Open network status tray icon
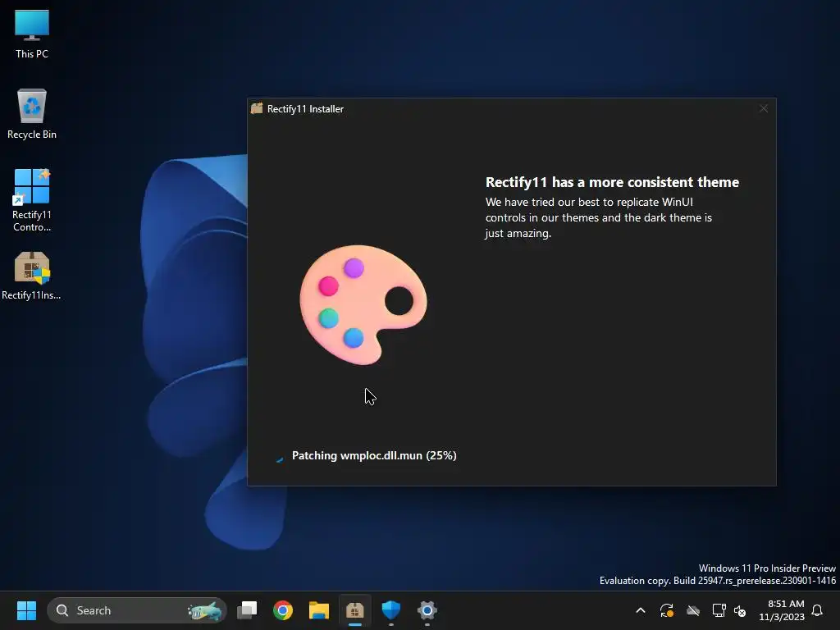The height and width of the screenshot is (630, 840). click(x=719, y=610)
